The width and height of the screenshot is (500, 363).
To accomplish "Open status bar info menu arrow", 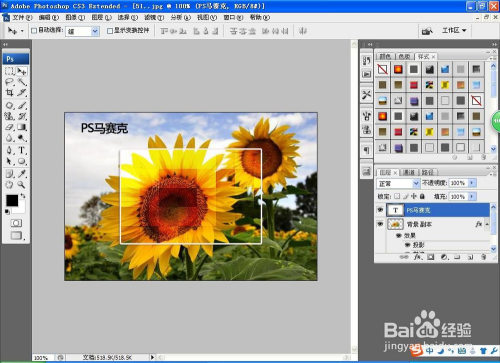I will point(152,357).
